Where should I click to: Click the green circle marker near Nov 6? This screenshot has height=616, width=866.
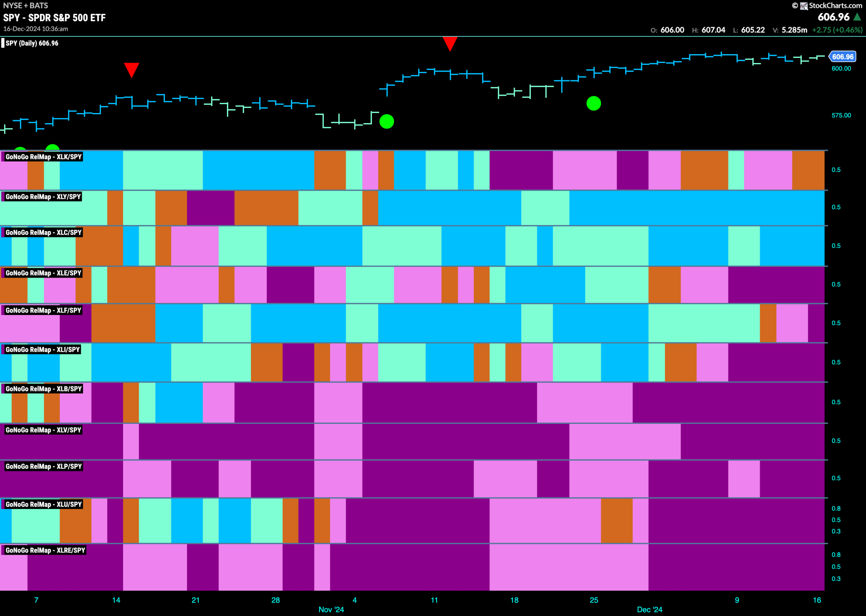pyautogui.click(x=387, y=121)
